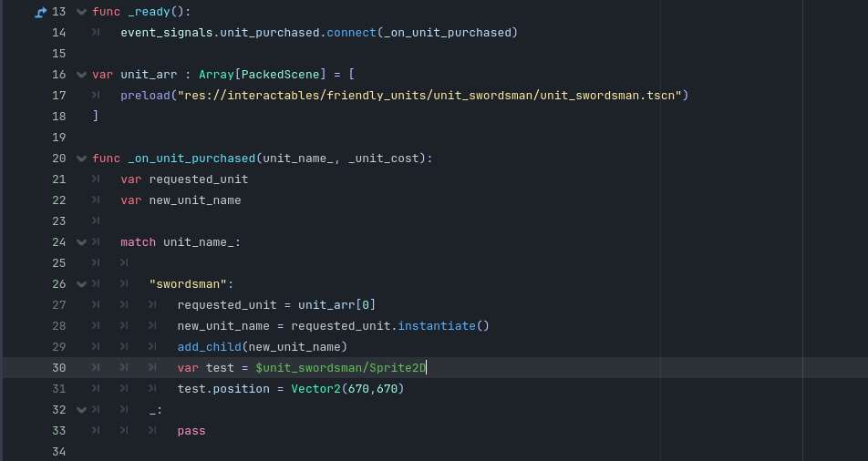868x461 pixels.
Task: Fold the default underscore case on line 32
Action: [x=82, y=410]
